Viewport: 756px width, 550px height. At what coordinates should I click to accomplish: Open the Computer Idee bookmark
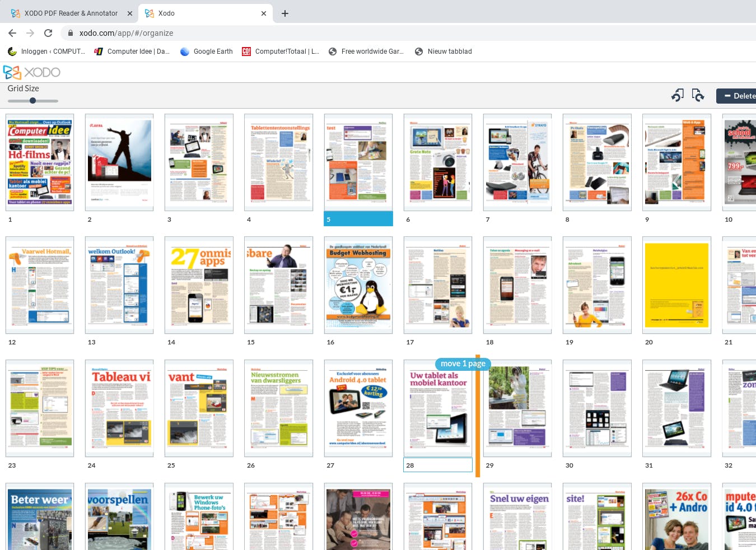click(x=132, y=52)
